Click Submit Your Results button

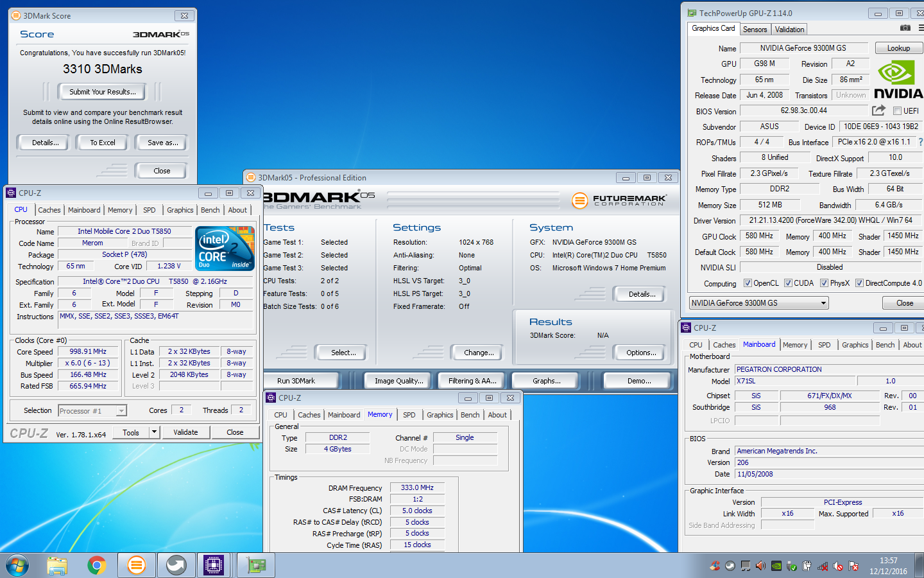pyautogui.click(x=103, y=92)
